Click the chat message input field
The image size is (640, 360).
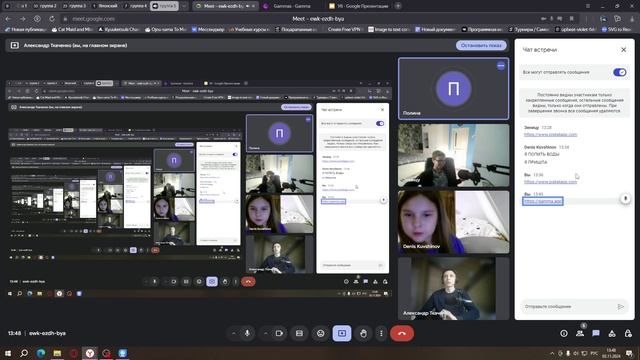point(568,306)
